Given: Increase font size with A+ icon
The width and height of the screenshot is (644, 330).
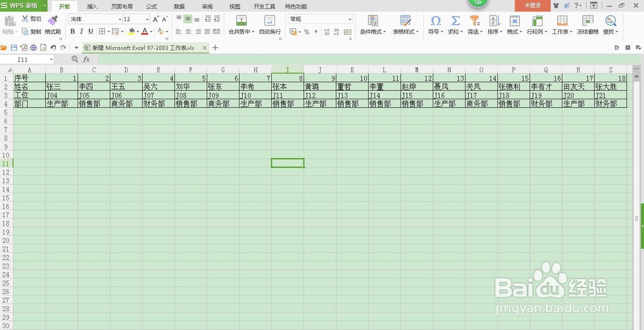Looking at the screenshot, I should (x=156, y=19).
